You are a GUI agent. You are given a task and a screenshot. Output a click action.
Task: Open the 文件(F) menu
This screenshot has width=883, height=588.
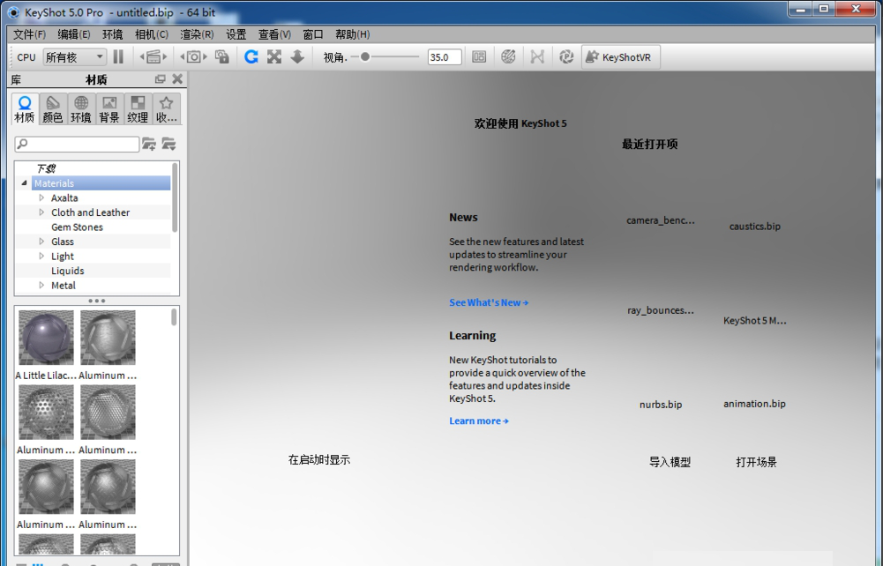point(29,34)
